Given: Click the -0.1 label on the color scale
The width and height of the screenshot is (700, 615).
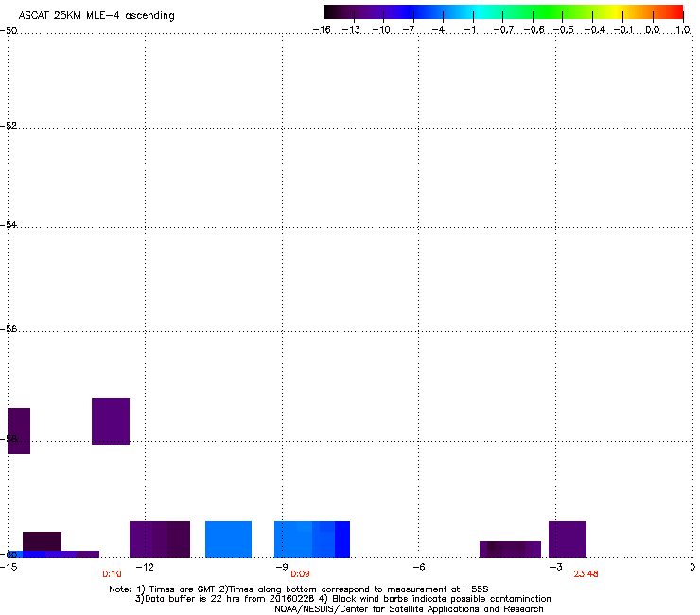Looking at the screenshot, I should coord(623,30).
